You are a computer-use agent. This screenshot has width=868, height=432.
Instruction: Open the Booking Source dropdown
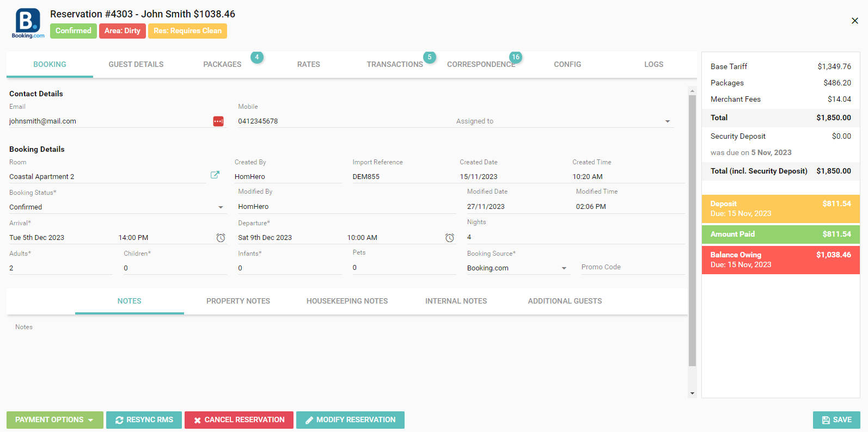click(564, 268)
